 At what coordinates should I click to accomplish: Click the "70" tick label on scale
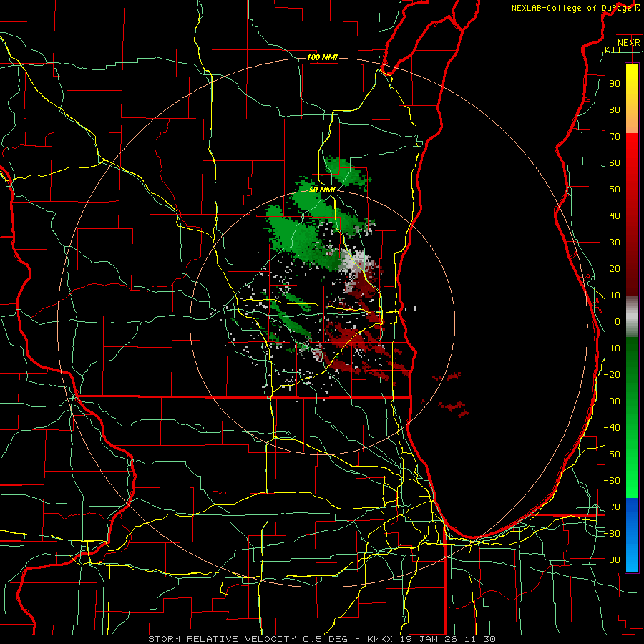tap(615, 137)
